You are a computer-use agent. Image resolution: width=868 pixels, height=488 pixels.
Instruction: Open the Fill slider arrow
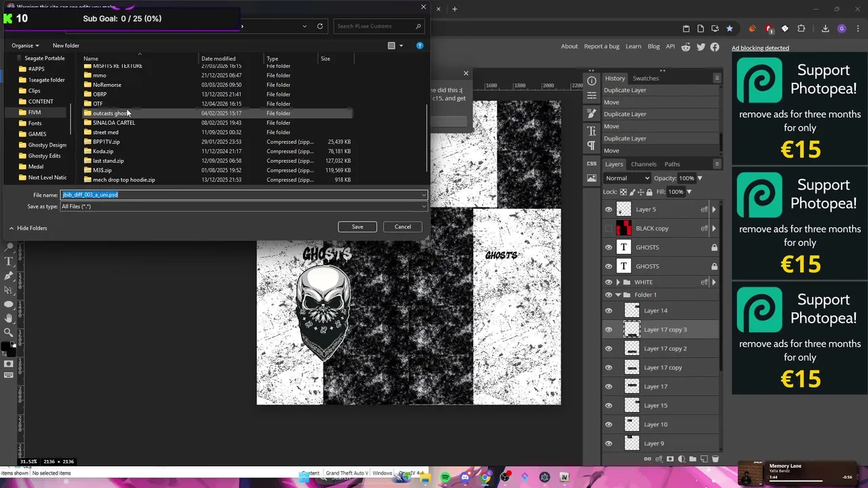[x=688, y=192]
